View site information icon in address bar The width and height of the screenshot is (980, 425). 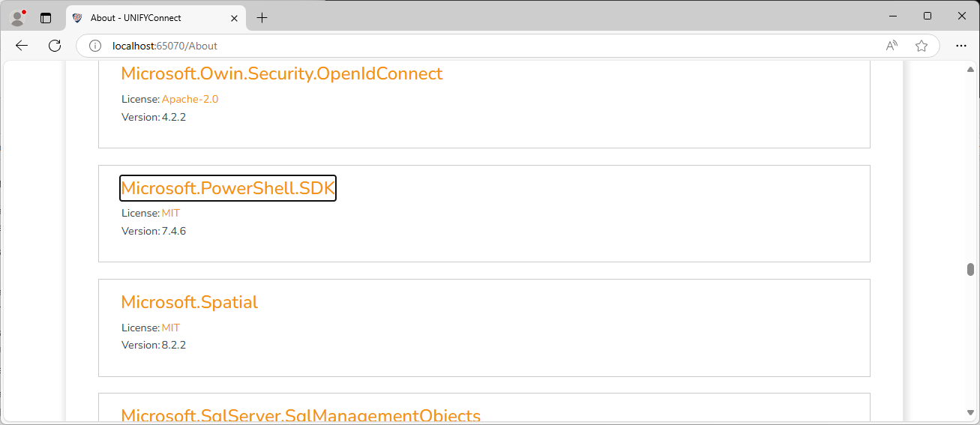pyautogui.click(x=95, y=46)
